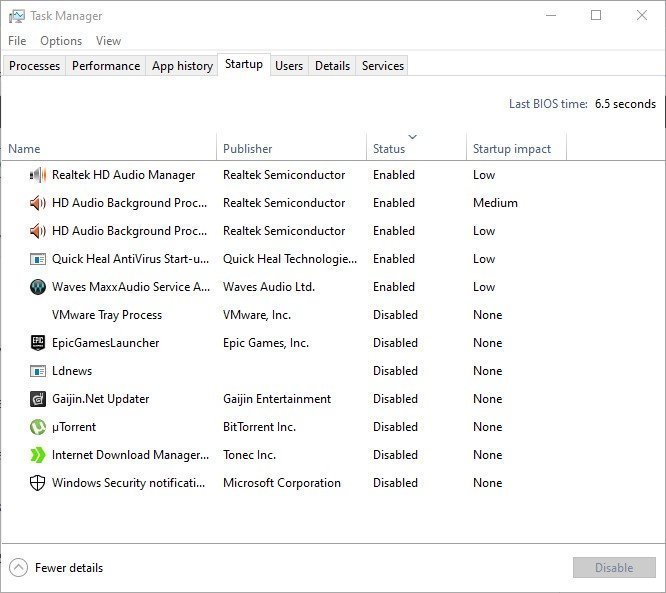Click None impact for EpicGamesLauncher
Viewport: 666px width, 593px height.
click(488, 343)
